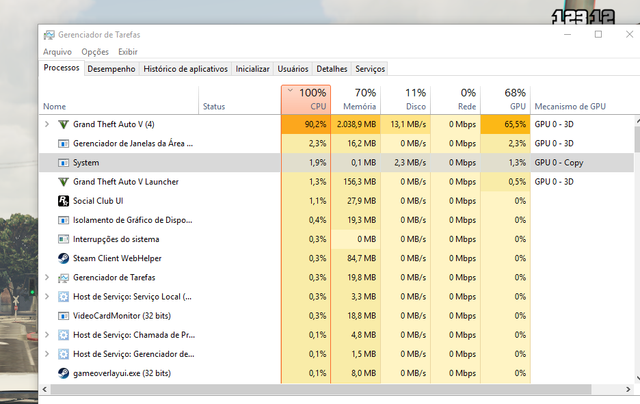Expand the Grand Theft Auto V (4) group
This screenshot has width=640, height=404.
pyautogui.click(x=47, y=124)
